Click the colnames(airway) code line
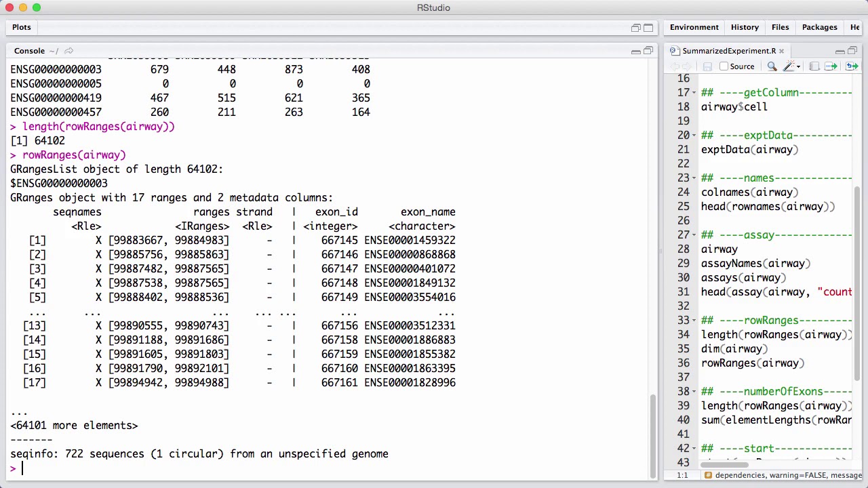The height and width of the screenshot is (488, 868). [x=749, y=192]
